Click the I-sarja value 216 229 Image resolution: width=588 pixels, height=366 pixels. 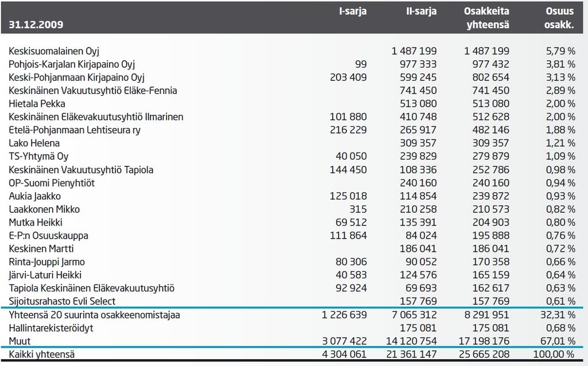(349, 130)
